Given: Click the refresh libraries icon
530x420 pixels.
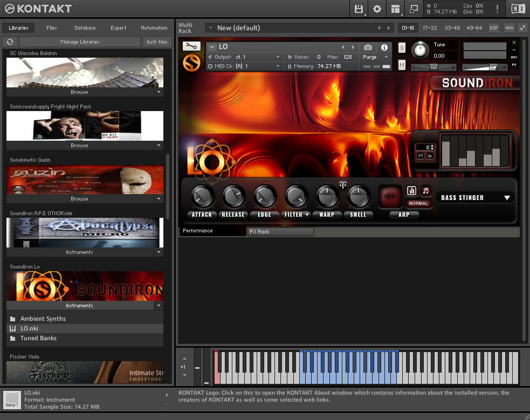Looking at the screenshot, I should [10, 42].
